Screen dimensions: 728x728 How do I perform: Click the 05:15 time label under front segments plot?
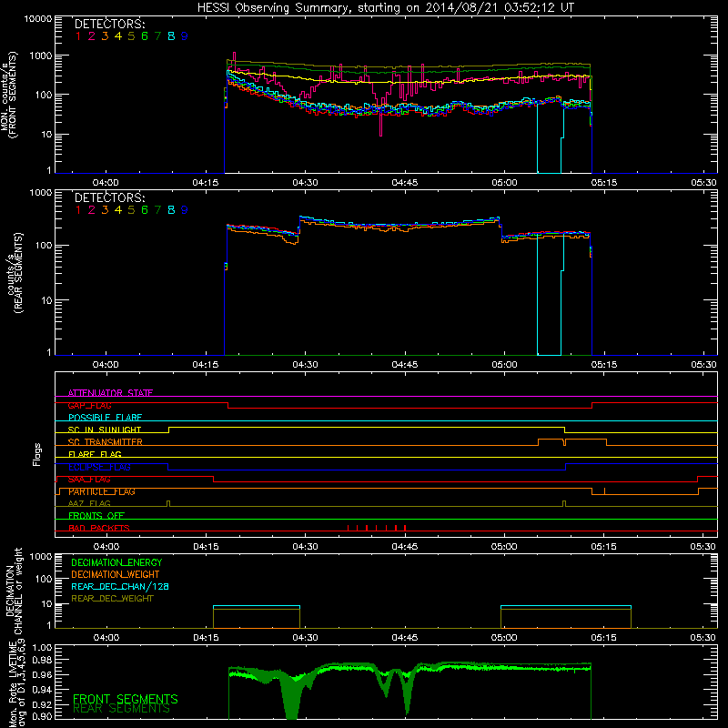click(x=604, y=183)
